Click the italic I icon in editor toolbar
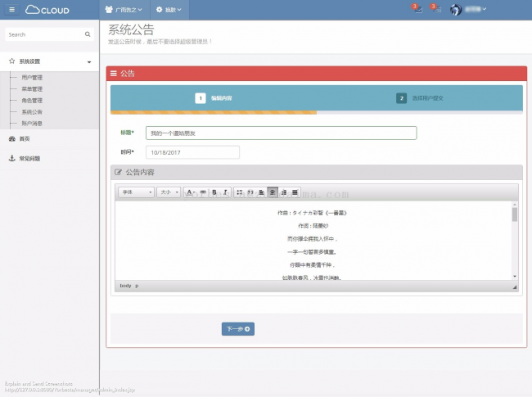532x397 pixels. pyautogui.click(x=225, y=192)
